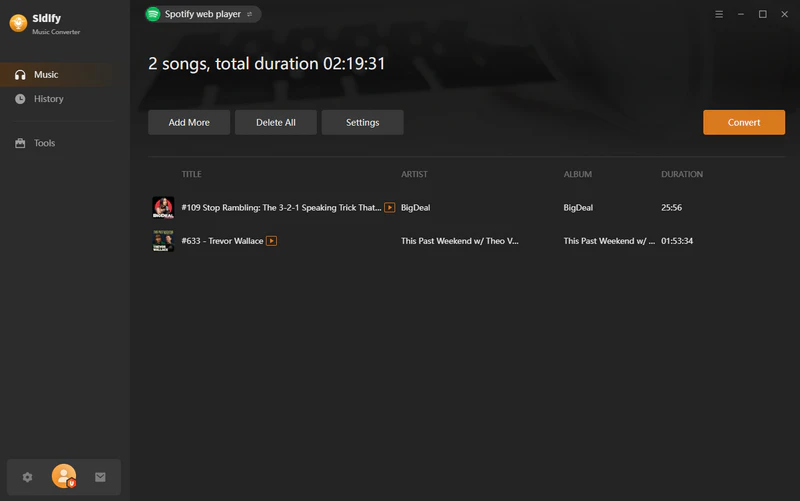Click the TITLE column header
Screen dimensions: 800x501
click(191, 174)
